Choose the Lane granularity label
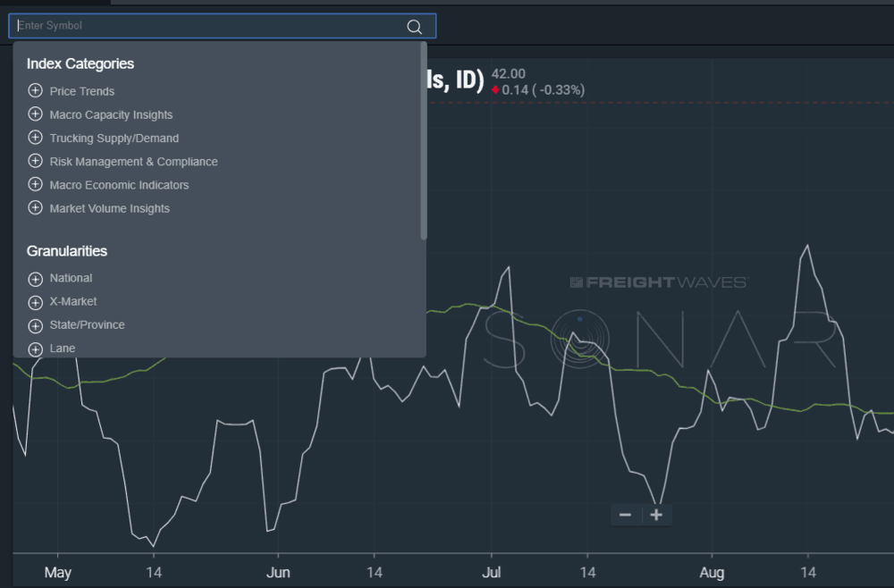The width and height of the screenshot is (894, 588). (63, 349)
